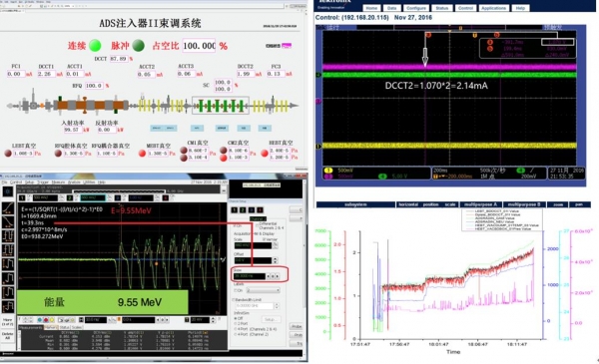599x364 pixels.
Task: Enable the Bandwidth Limit checkbox
Action: [234, 300]
